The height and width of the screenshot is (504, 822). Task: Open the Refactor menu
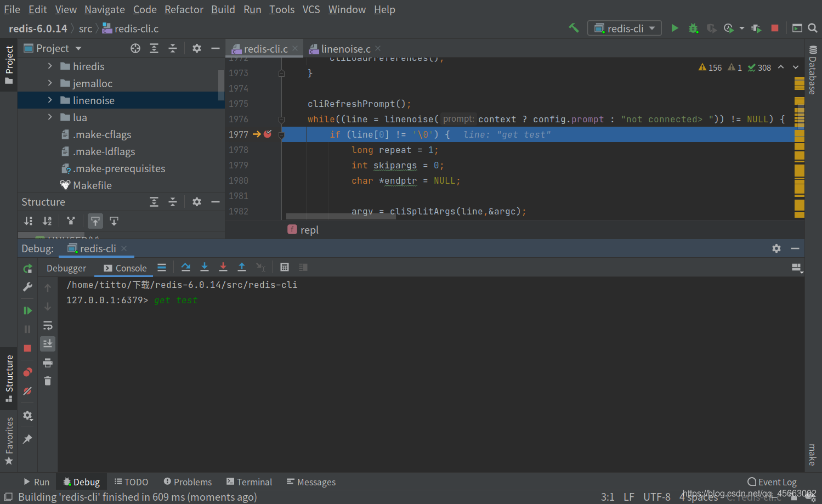pyautogui.click(x=184, y=9)
